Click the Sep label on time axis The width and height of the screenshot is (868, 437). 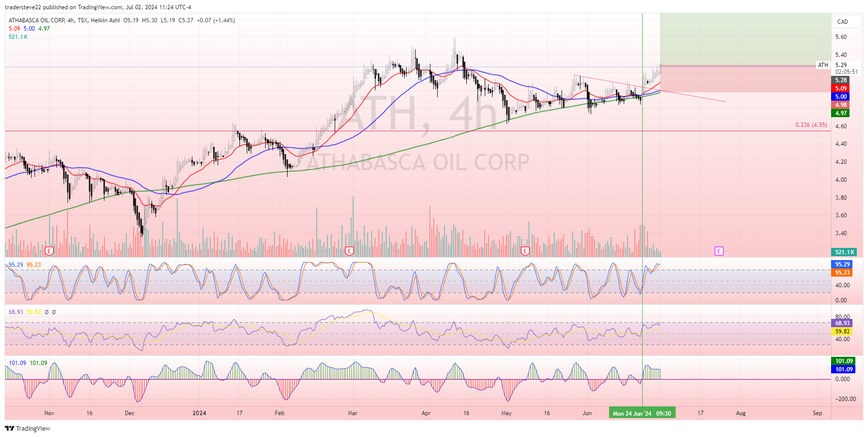(x=817, y=413)
